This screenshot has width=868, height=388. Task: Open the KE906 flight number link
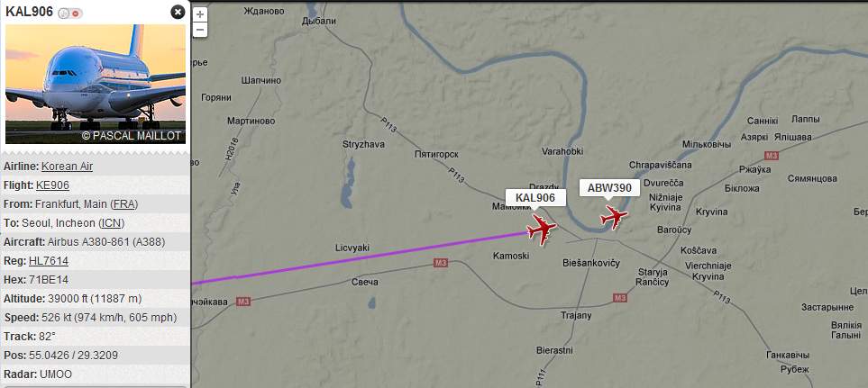52,185
